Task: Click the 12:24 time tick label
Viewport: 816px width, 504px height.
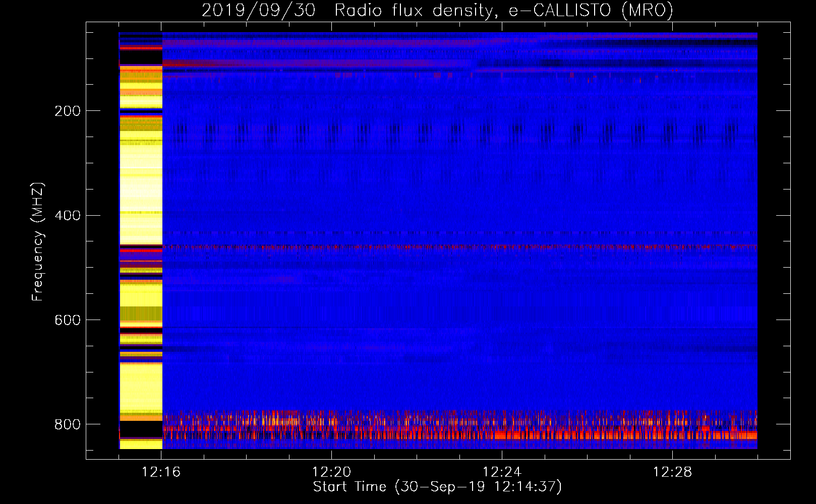Action: [x=502, y=472]
